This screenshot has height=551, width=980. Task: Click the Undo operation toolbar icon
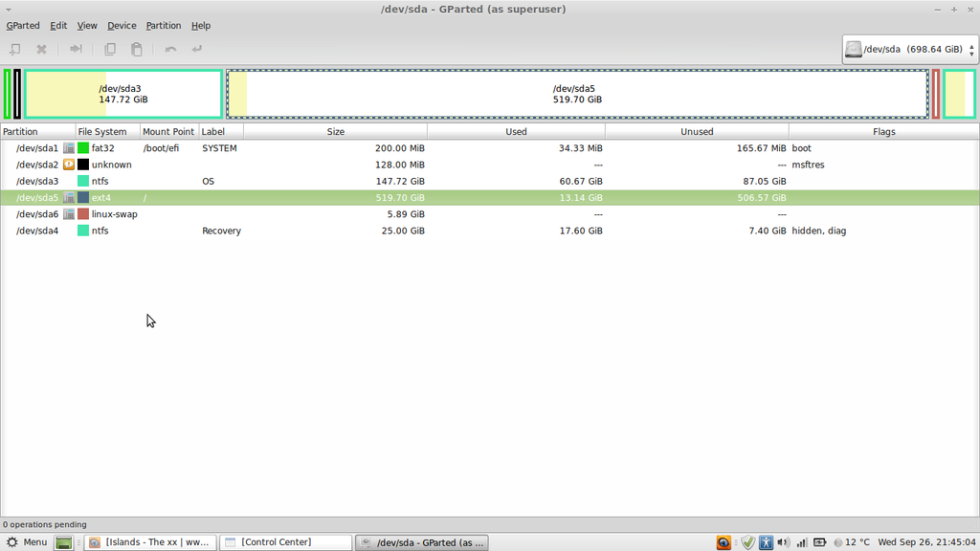(x=170, y=49)
